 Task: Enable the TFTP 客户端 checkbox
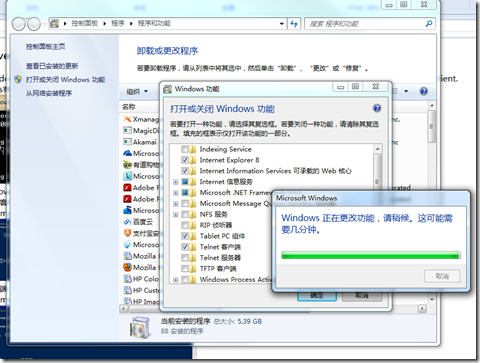tap(185, 268)
